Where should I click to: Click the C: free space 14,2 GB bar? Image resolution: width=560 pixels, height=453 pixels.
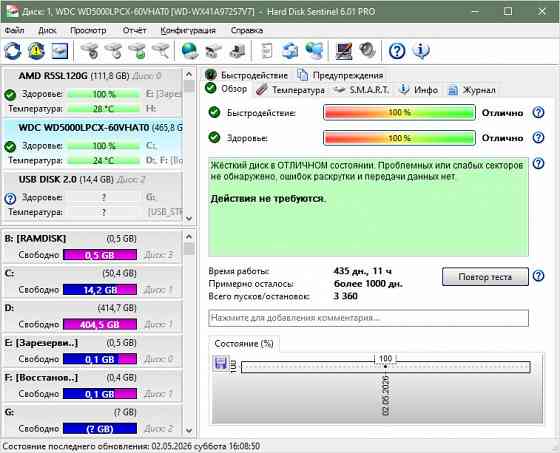[x=100, y=290]
